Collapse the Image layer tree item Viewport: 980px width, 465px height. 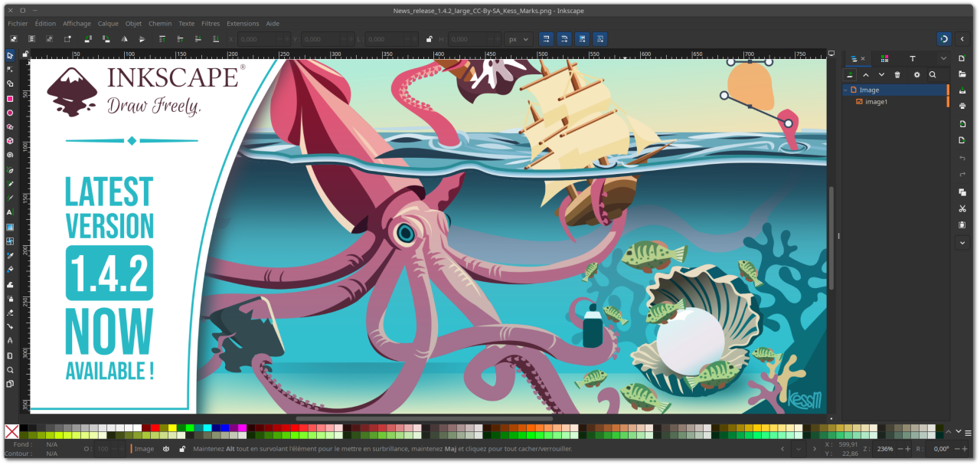point(846,90)
